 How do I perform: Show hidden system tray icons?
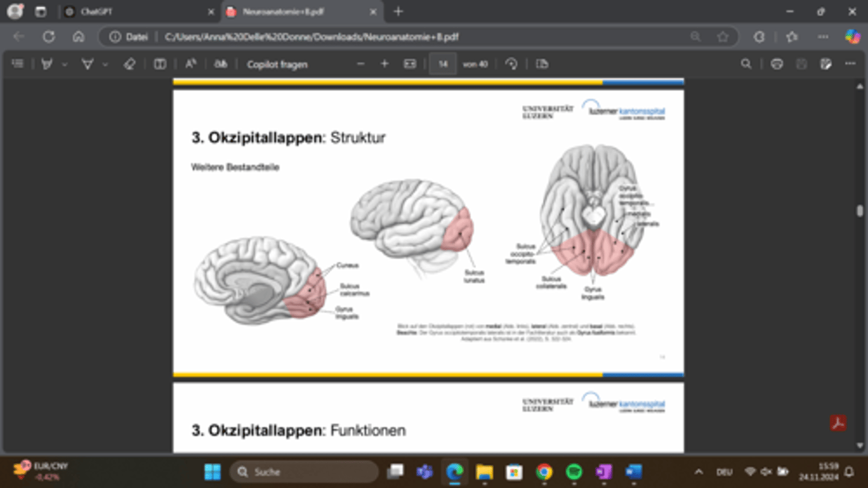[x=699, y=472]
